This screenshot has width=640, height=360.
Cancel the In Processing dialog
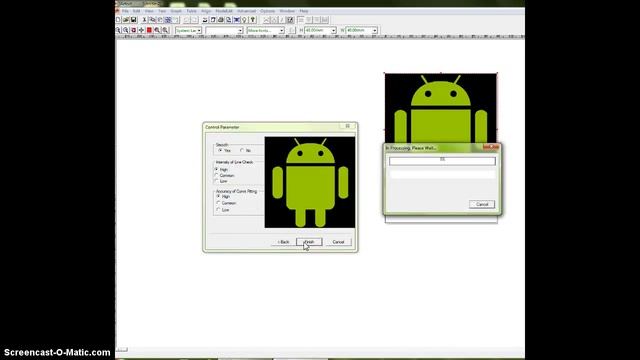pyautogui.click(x=482, y=204)
